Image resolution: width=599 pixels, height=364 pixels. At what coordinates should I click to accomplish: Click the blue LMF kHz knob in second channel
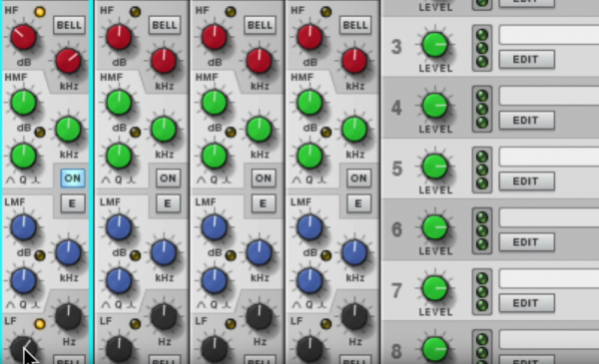164,252
